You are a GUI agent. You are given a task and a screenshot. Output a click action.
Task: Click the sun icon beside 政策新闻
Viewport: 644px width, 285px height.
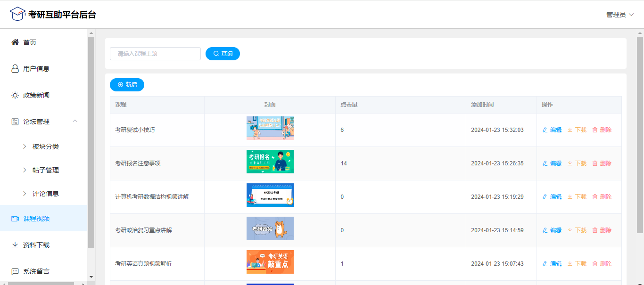point(15,95)
